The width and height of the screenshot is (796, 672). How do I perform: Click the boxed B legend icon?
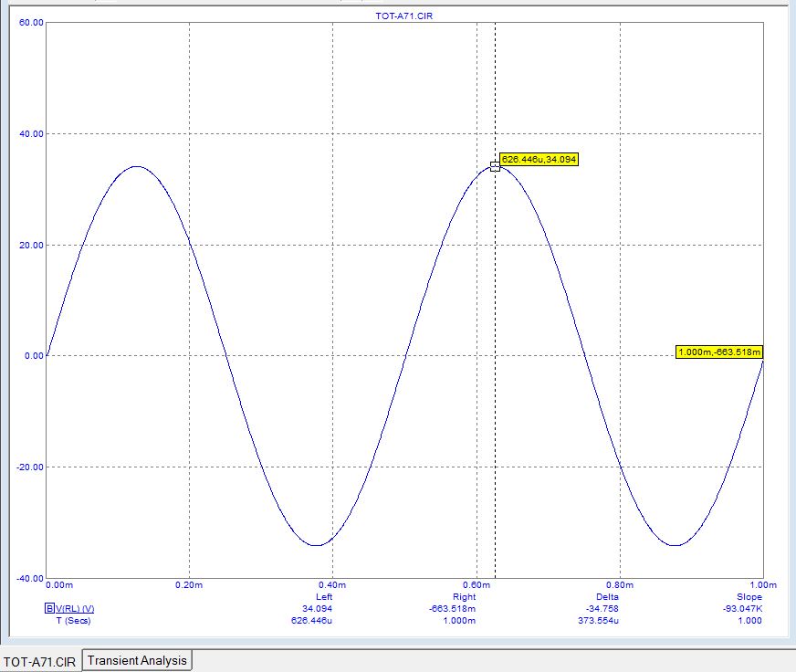[49, 608]
